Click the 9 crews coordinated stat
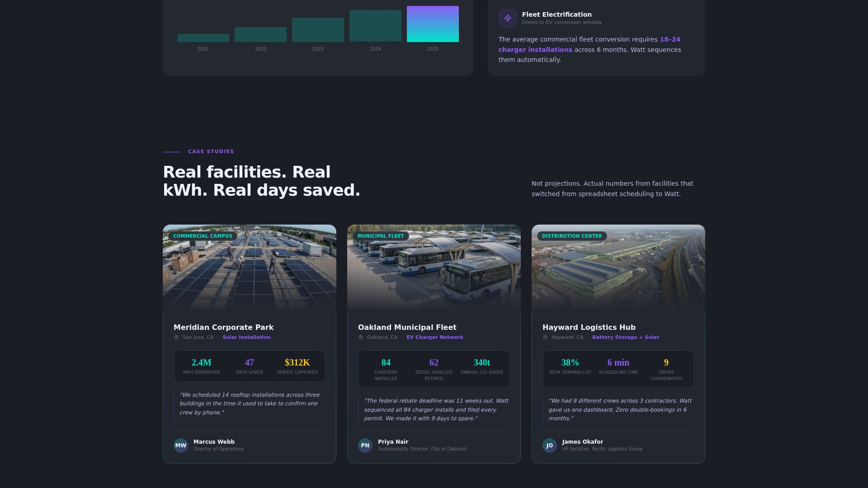Screen dimensions: 868x488 coord(666,370)
